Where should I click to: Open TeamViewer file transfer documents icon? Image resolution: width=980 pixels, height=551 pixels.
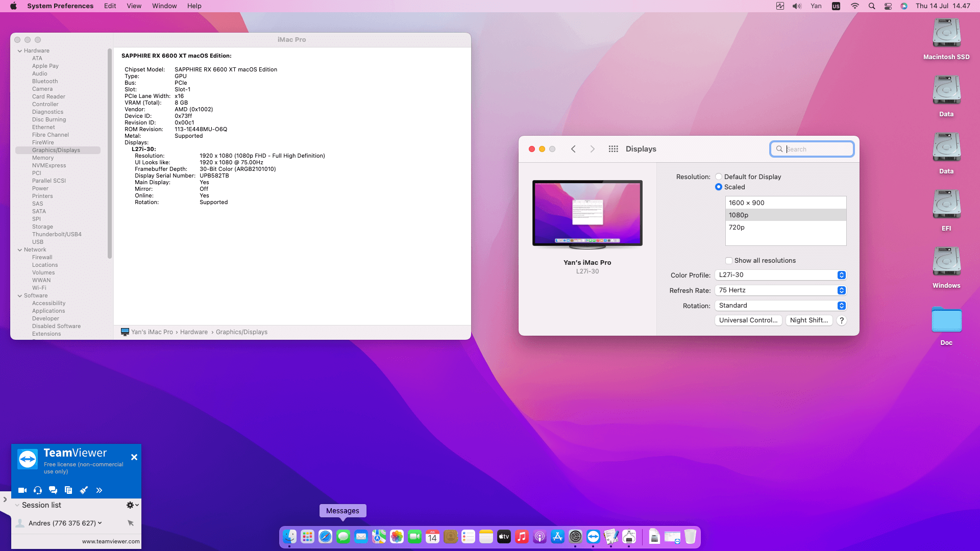(x=68, y=490)
